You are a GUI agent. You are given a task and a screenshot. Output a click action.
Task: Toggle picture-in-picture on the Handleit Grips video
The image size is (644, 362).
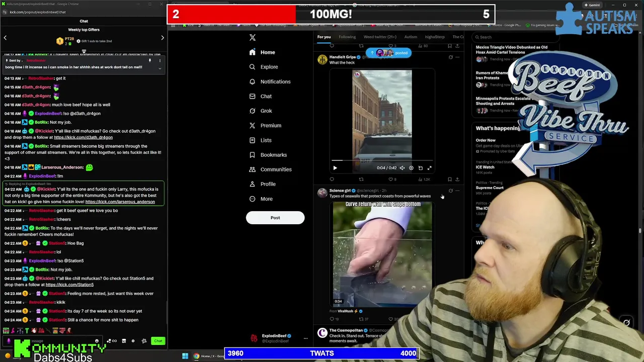(x=420, y=168)
